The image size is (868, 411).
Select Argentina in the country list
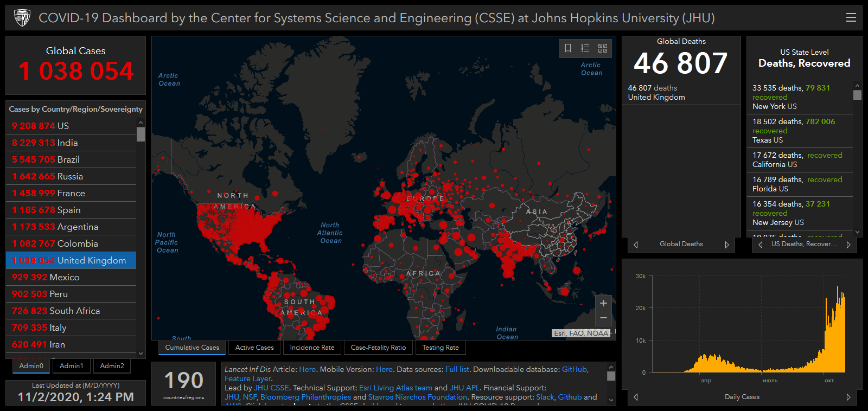pyautogui.click(x=71, y=227)
